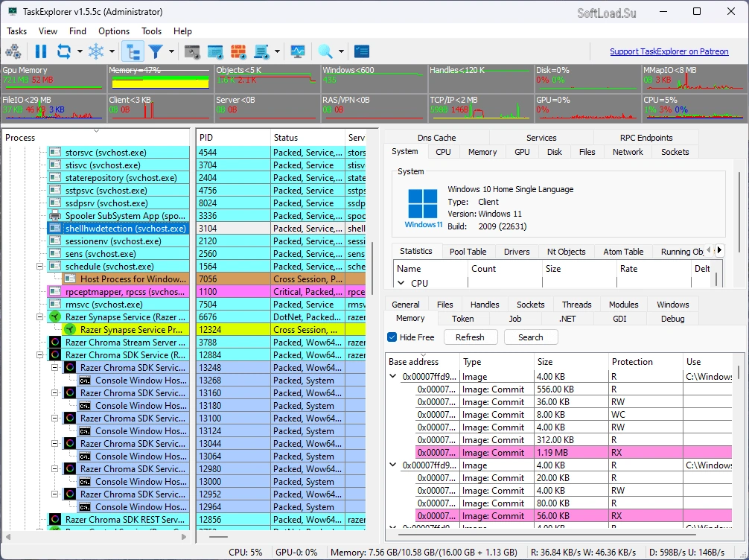Viewport: 749px width, 560px height.
Task: Click the Host Process for Windows icon
Action: (x=70, y=279)
